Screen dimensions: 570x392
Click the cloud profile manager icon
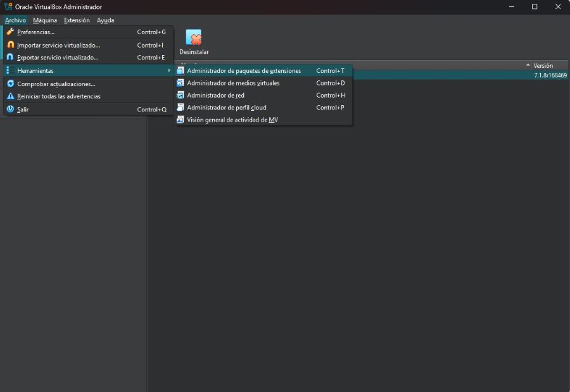click(180, 108)
